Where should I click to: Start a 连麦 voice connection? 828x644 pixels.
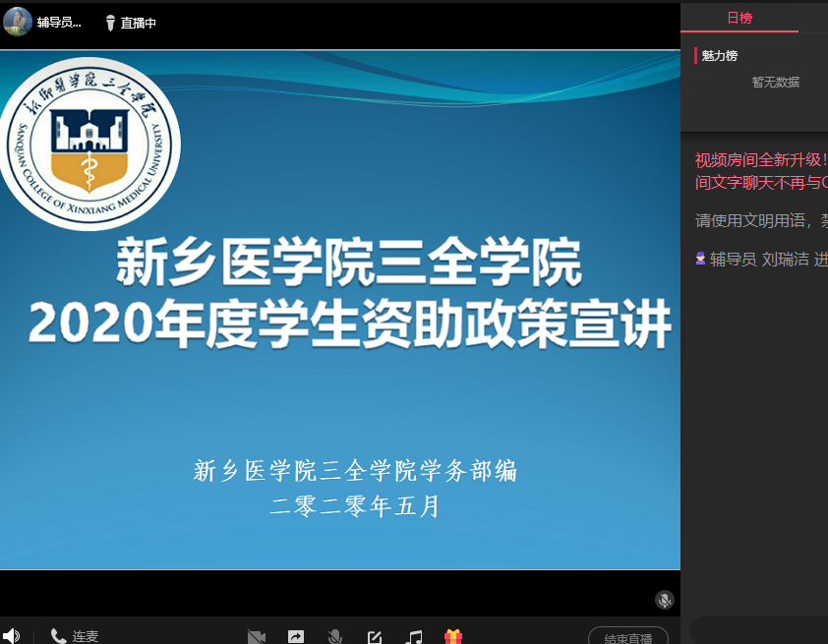(75, 636)
